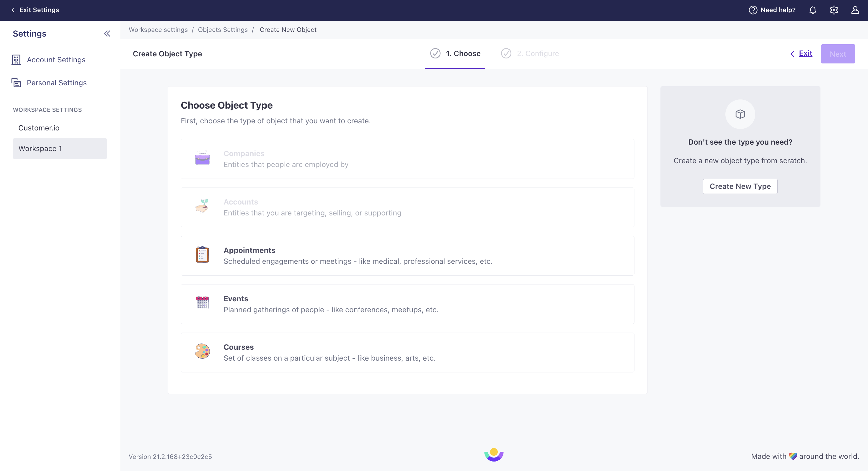The image size is (868, 471).
Task: Click the Configure step checkmark icon
Action: (x=506, y=54)
